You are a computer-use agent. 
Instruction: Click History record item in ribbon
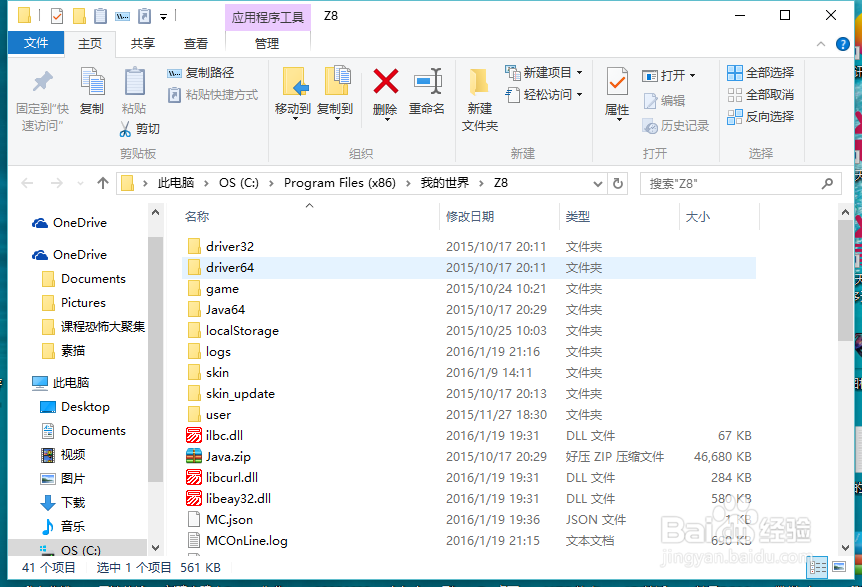(x=676, y=126)
